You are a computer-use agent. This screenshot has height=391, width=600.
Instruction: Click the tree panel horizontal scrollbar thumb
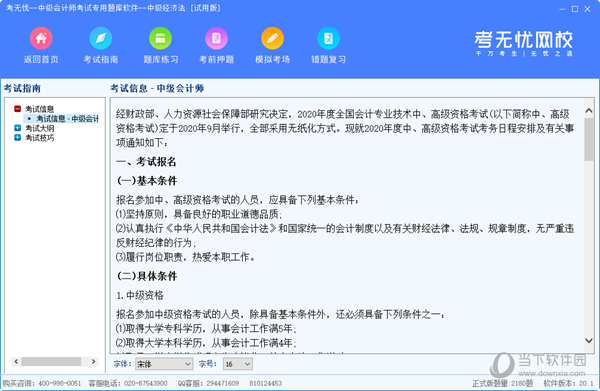click(51, 362)
